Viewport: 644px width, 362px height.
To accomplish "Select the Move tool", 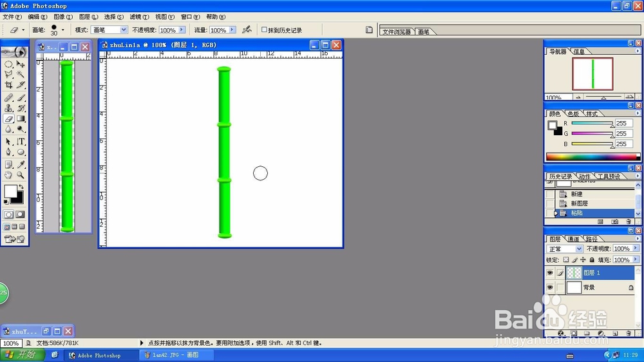I will pyautogui.click(x=21, y=64).
